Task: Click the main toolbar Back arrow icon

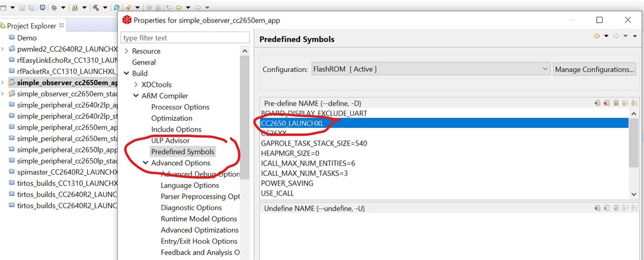Action: coord(179,8)
